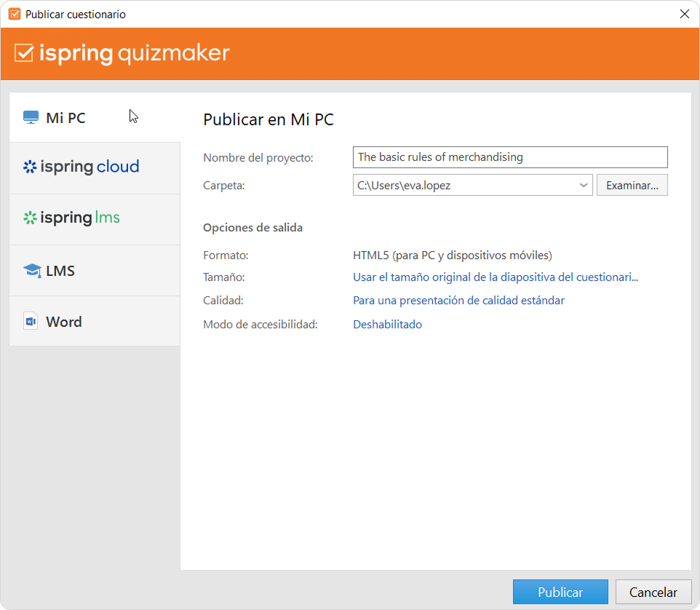The height and width of the screenshot is (610, 700).
Task: Open the ispring cloud publishing tab
Action: coord(90,167)
